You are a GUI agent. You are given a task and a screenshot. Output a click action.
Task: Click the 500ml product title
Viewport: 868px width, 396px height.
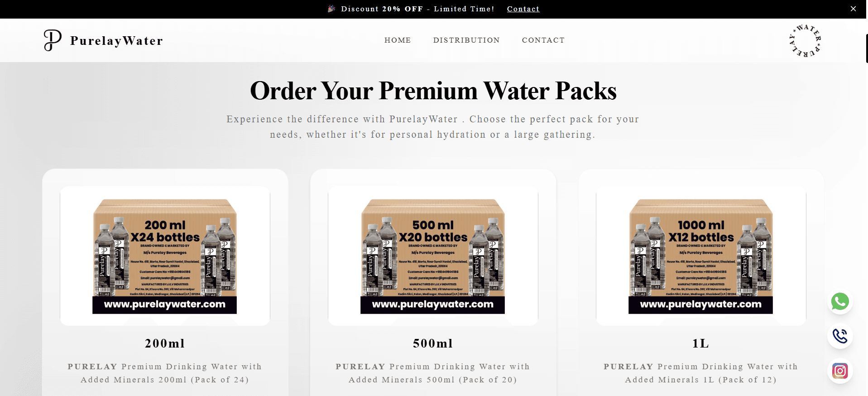(433, 343)
